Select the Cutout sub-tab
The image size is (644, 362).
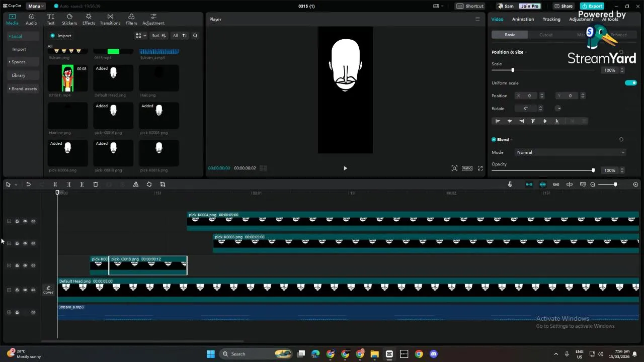[546, 35]
